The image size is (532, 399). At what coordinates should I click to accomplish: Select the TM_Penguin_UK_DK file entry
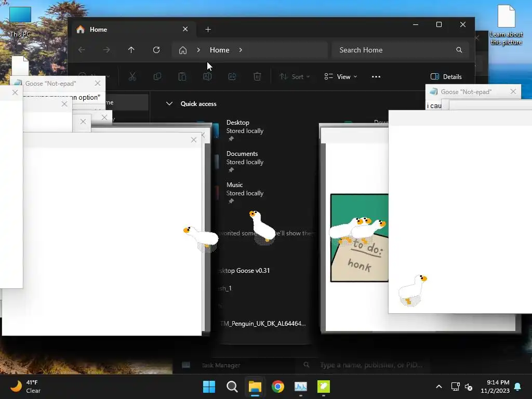point(263,323)
